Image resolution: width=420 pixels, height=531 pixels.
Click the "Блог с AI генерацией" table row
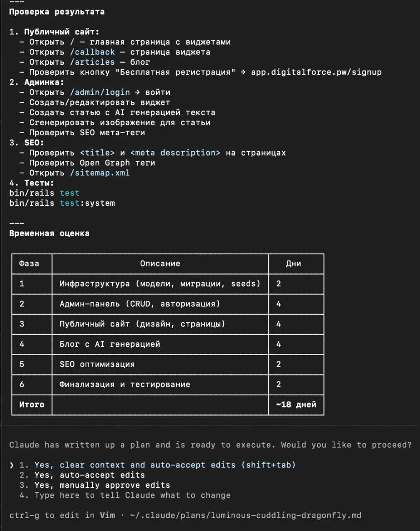click(x=168, y=344)
